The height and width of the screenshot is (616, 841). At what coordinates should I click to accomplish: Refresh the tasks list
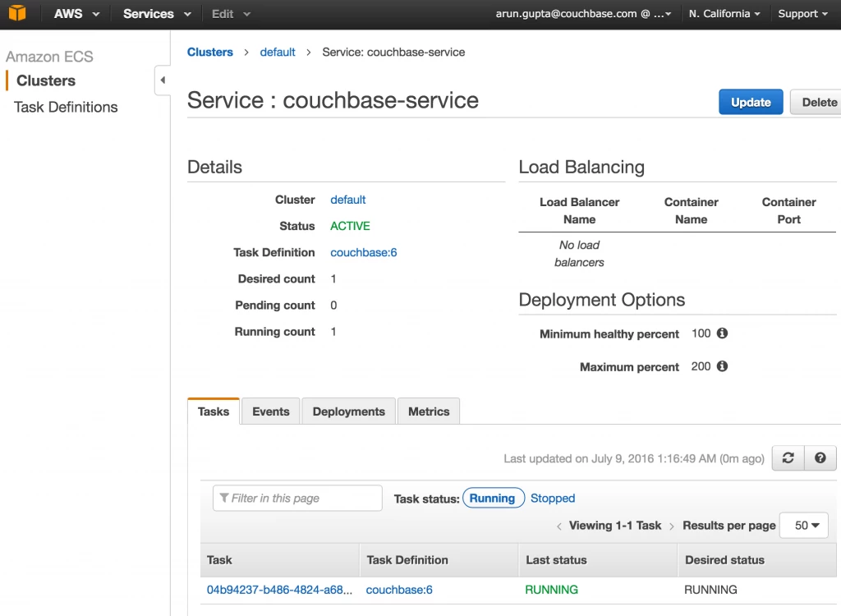click(x=788, y=457)
